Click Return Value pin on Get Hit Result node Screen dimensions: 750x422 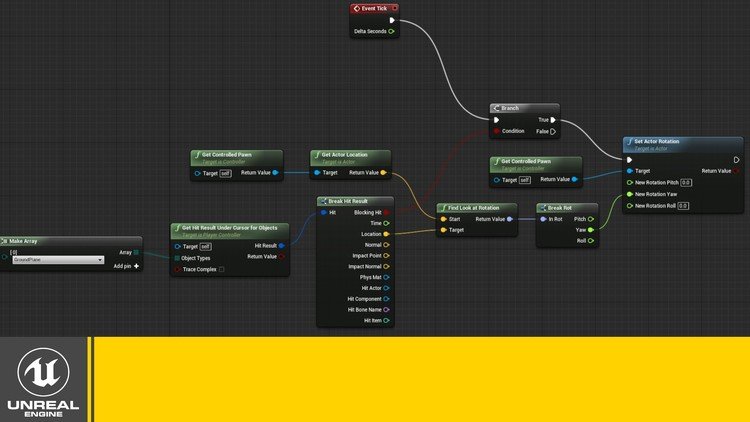coord(282,257)
